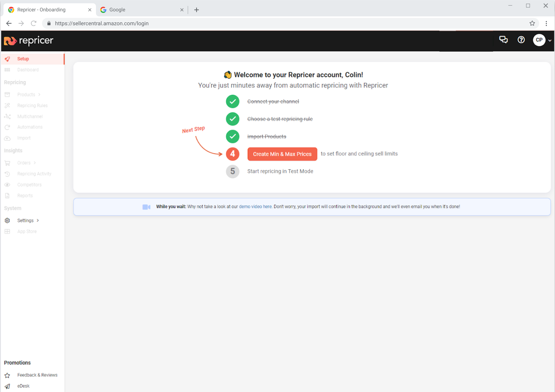555x392 pixels.
Task: Open Automations in the sidebar
Action: click(30, 127)
